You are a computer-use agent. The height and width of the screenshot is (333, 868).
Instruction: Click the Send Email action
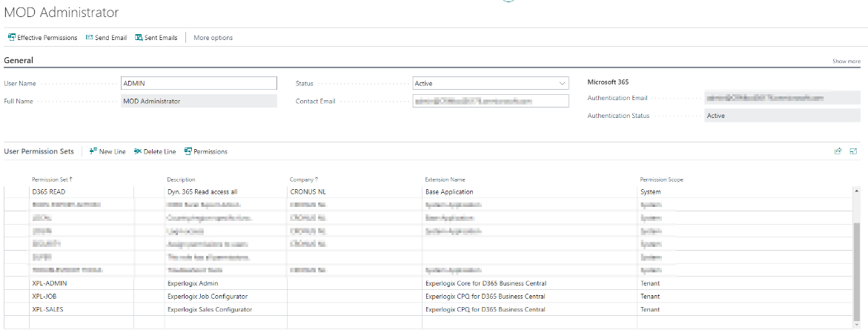[x=106, y=38]
